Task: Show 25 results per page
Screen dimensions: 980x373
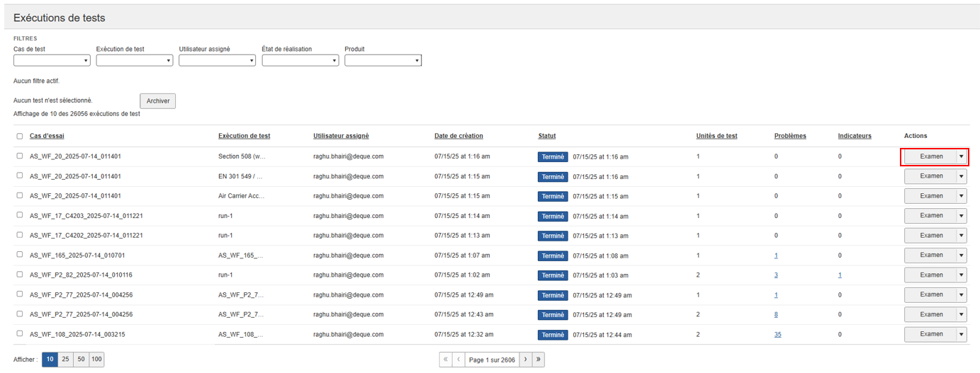Action: 65,360
